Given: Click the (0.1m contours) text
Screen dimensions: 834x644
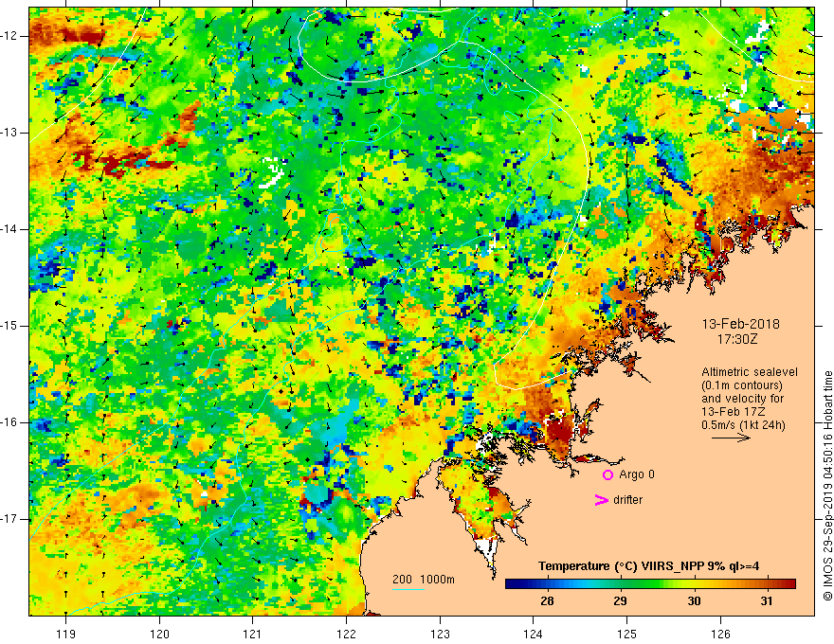Looking at the screenshot, I should (742, 385).
